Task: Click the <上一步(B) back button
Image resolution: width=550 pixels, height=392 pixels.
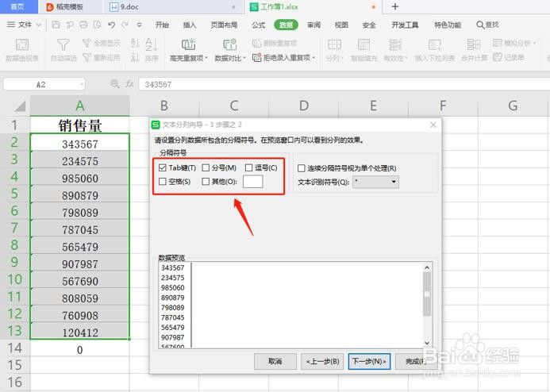Action: click(323, 361)
